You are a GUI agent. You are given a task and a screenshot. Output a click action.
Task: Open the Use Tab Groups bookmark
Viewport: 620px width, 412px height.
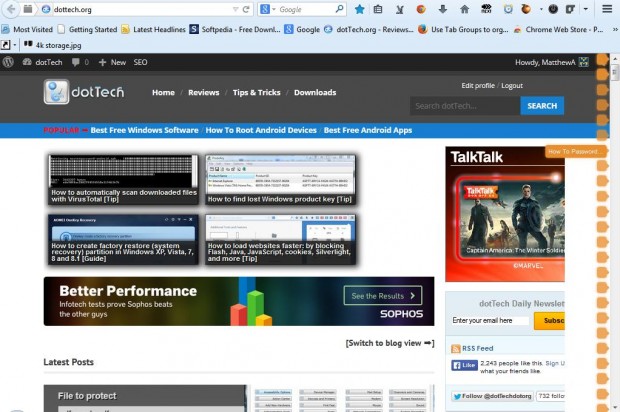(463, 29)
